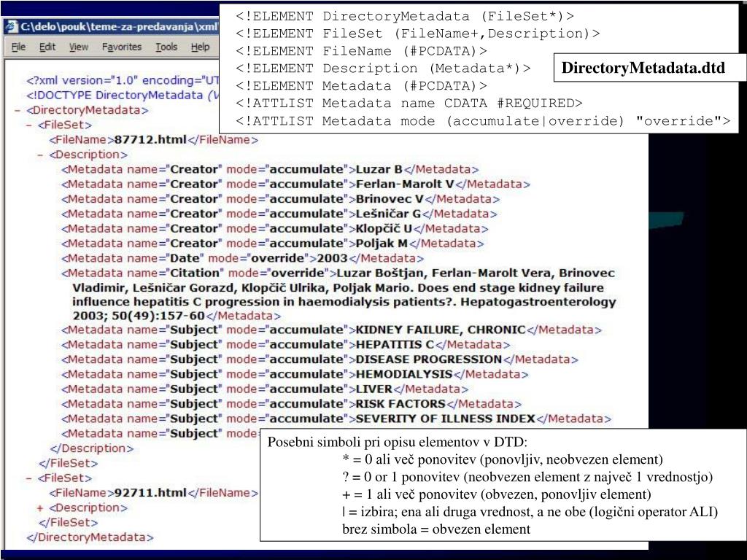Click the Subject RISK FACTORS
747x560 pixels.
(x=400, y=403)
